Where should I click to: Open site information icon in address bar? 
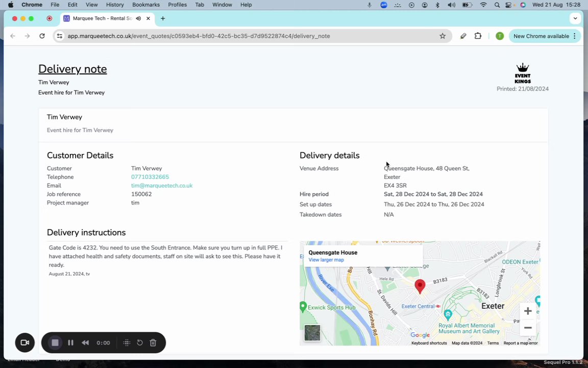[59, 36]
